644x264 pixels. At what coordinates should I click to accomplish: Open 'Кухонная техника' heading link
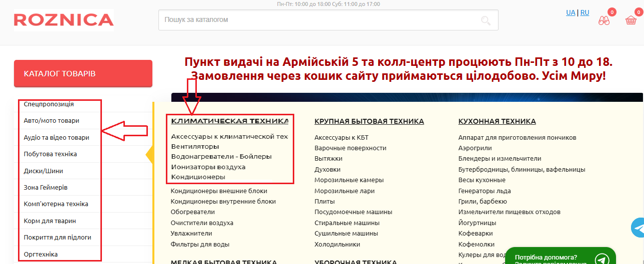click(497, 121)
